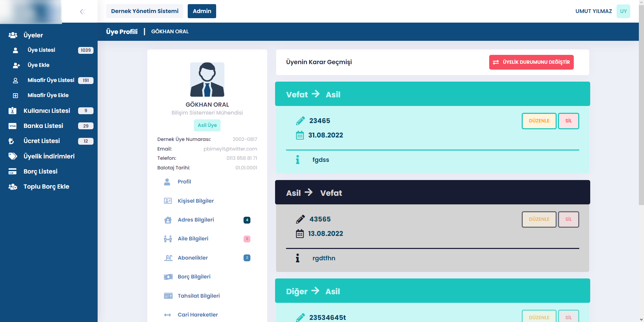
Task: Open the Banka Listesi card icon
Action: (x=13, y=126)
